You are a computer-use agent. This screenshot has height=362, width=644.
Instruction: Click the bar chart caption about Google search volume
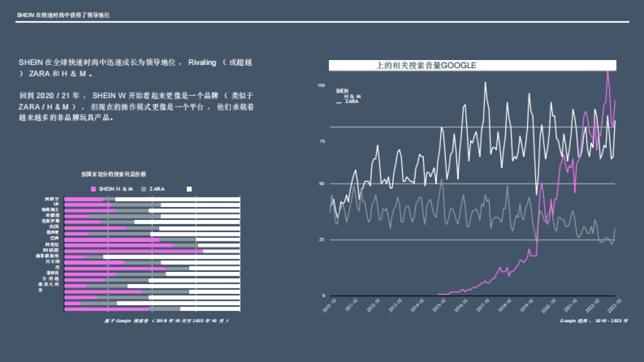(166, 320)
